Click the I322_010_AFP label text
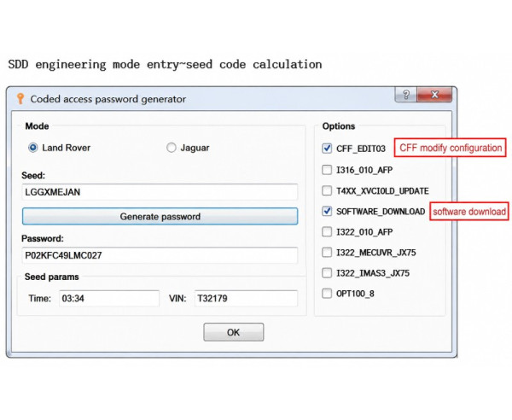The width and height of the screenshot is (512, 420). pyautogui.click(x=364, y=232)
